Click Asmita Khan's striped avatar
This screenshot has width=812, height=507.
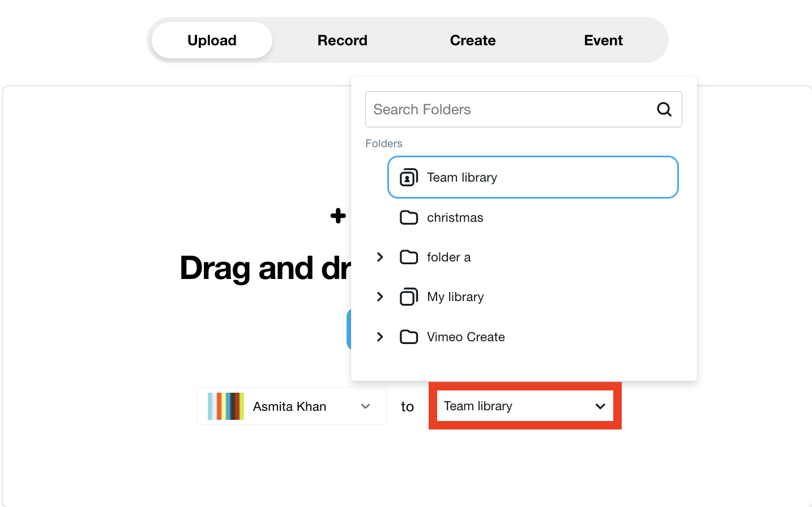tap(226, 406)
